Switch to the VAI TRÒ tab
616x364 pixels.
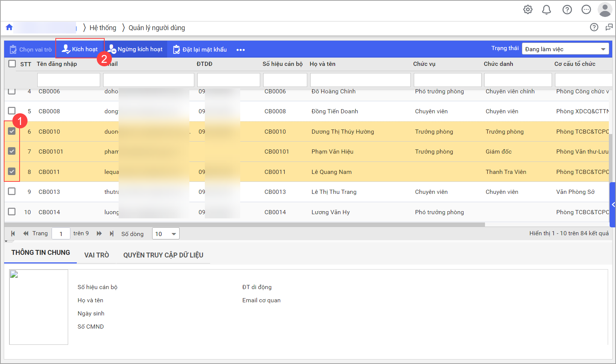[96, 255]
